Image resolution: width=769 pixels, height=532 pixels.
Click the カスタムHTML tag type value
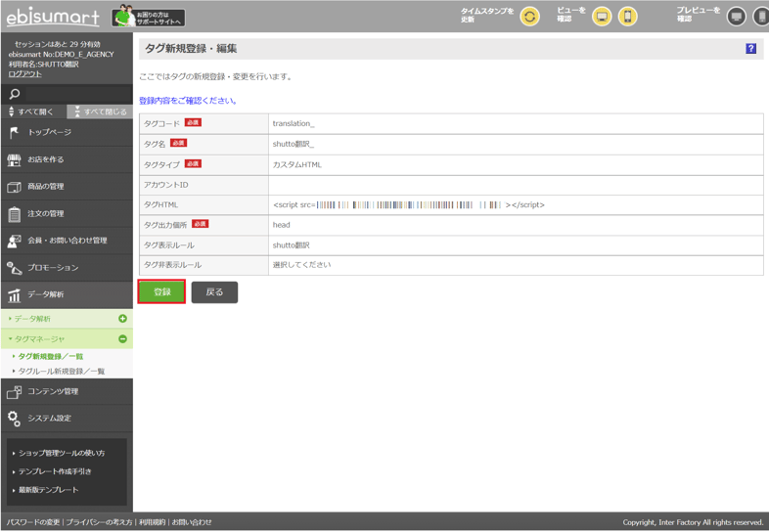point(297,164)
